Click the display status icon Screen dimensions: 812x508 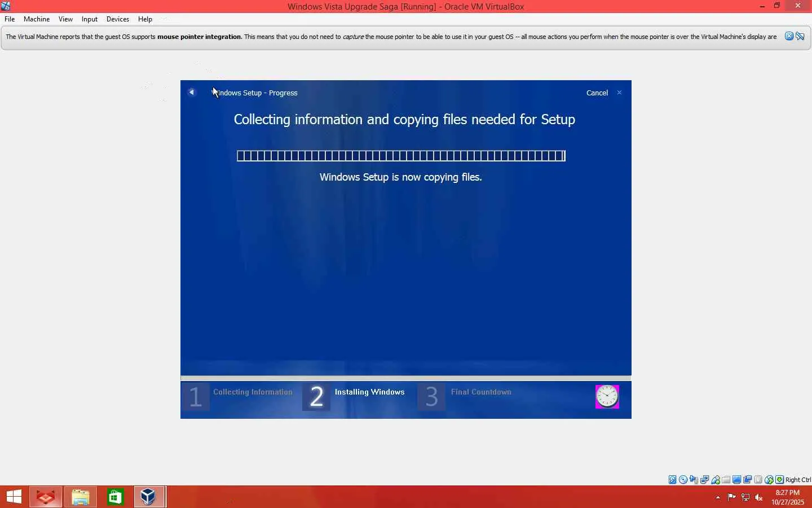point(737,480)
